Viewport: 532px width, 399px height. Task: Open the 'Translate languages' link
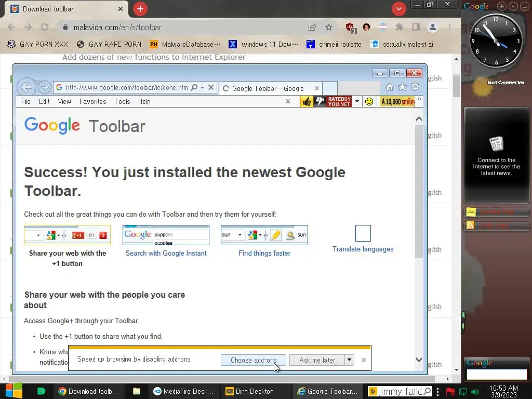(363, 249)
